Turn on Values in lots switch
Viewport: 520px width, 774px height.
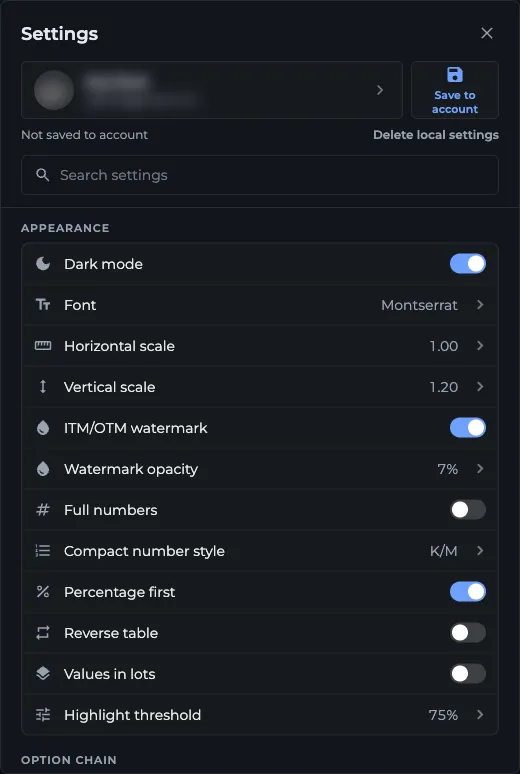tap(468, 674)
